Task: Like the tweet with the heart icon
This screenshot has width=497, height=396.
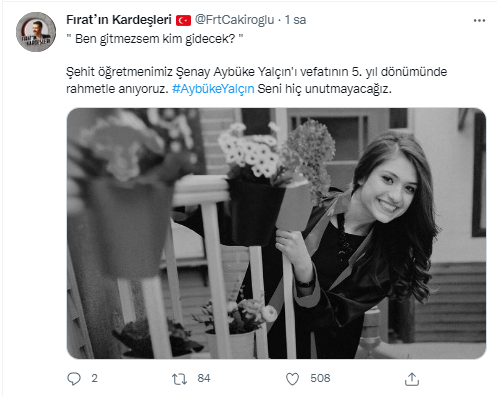Action: [x=292, y=379]
